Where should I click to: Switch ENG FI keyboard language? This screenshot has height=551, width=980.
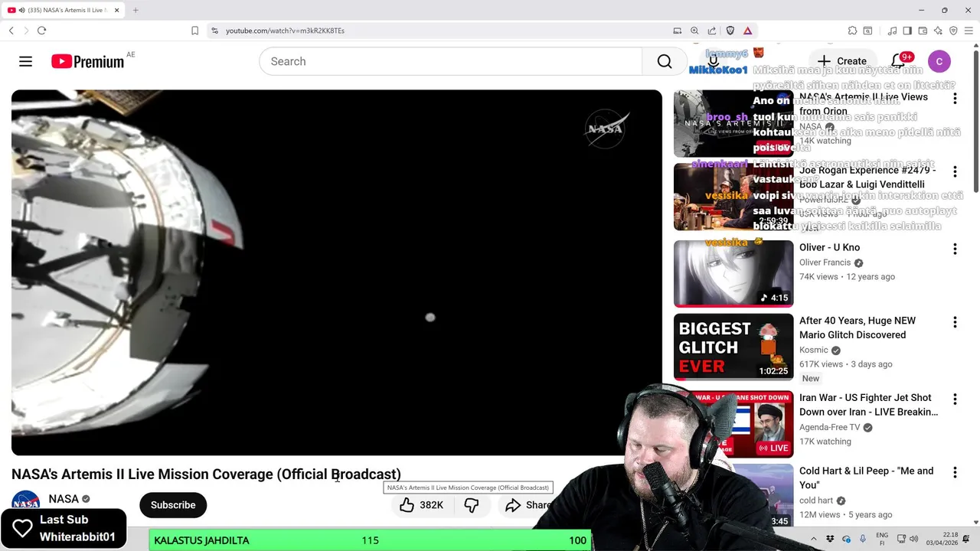point(882,540)
